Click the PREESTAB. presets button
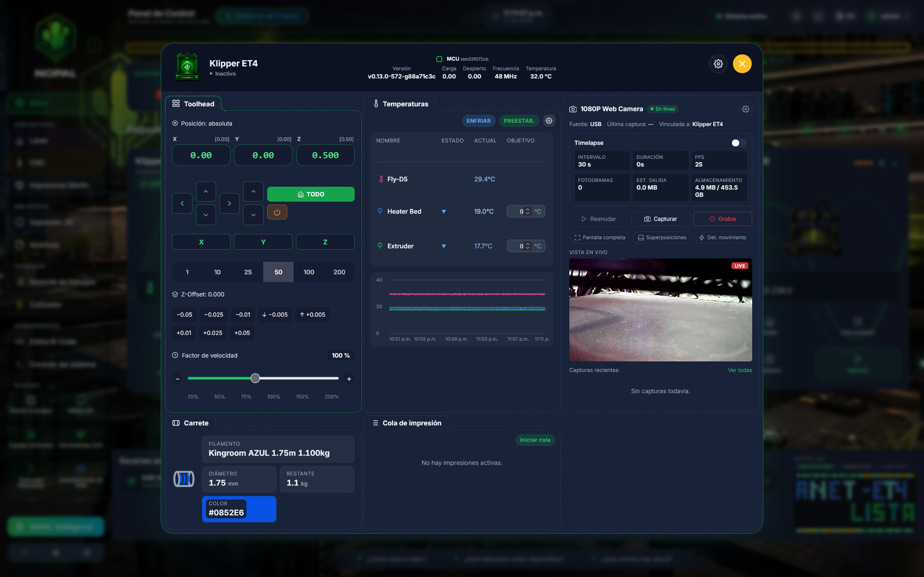 pos(519,121)
